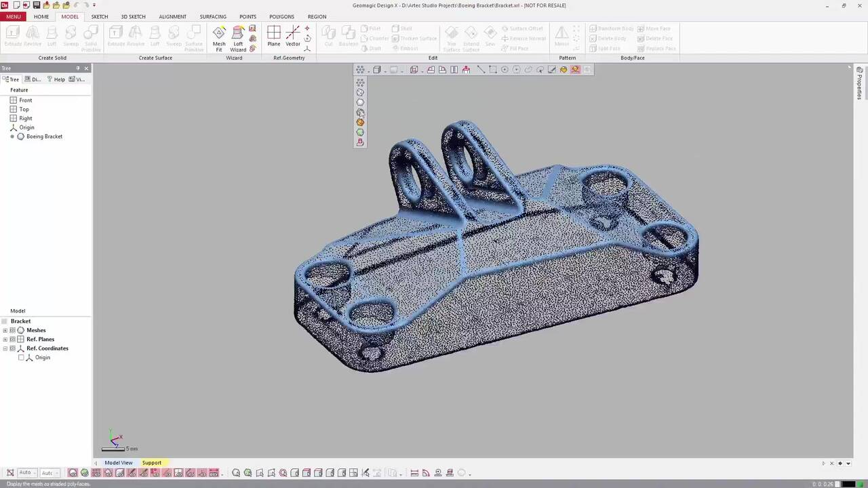Viewport: 868px width, 488px height.
Task: Switch to Support tab
Action: coord(152,463)
